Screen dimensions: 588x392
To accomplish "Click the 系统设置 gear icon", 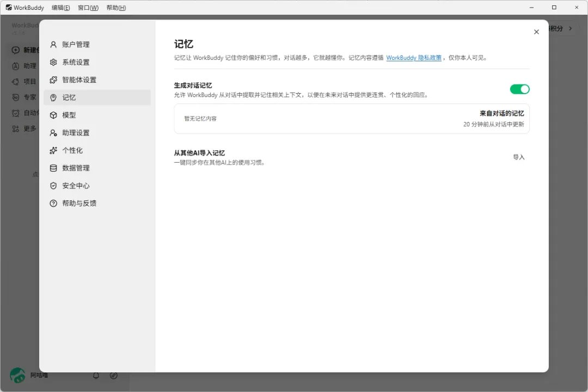I will (53, 62).
